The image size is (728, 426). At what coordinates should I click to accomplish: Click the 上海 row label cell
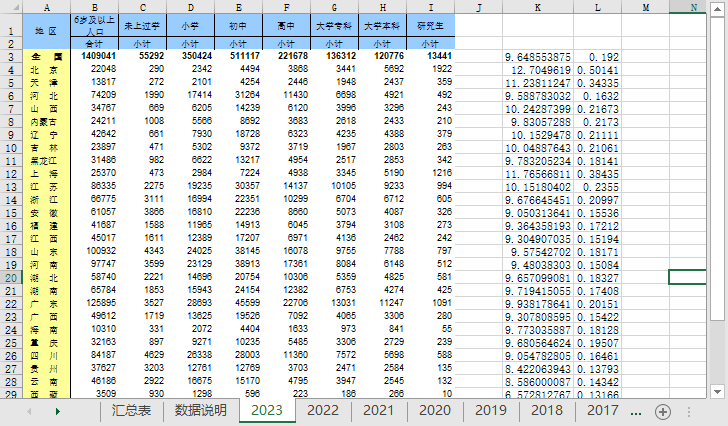click(x=46, y=174)
